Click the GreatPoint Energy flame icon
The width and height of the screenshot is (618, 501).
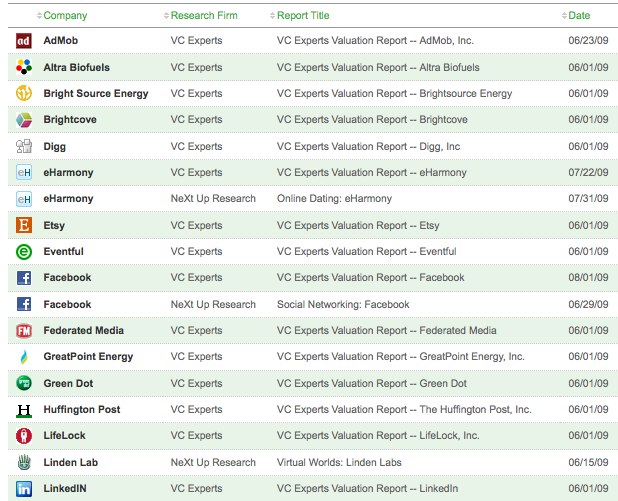[x=24, y=357]
